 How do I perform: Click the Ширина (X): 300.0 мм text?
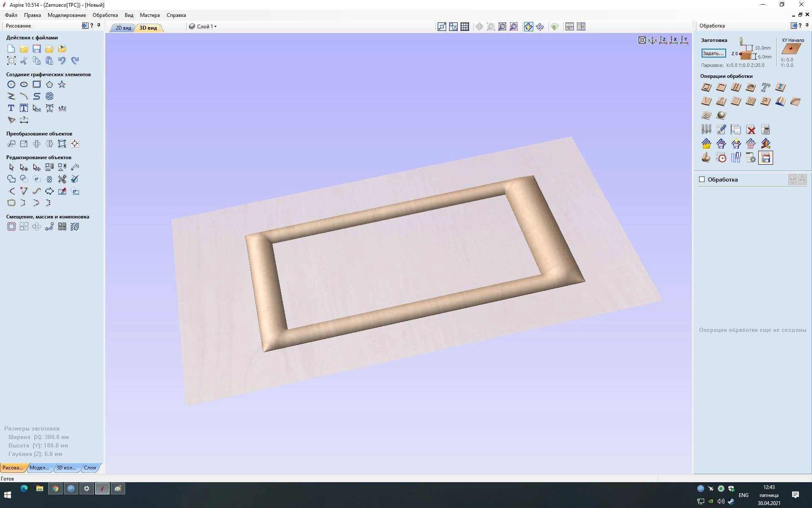38,437
